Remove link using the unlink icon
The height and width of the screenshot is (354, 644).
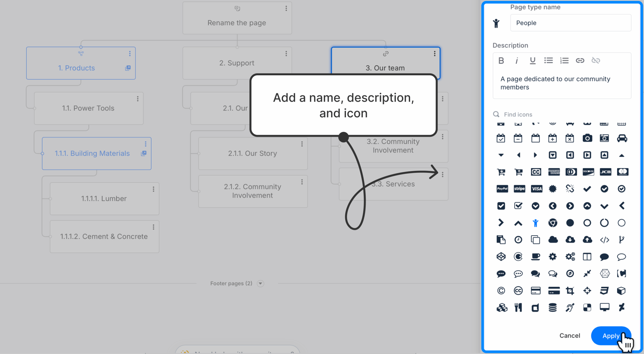(596, 60)
